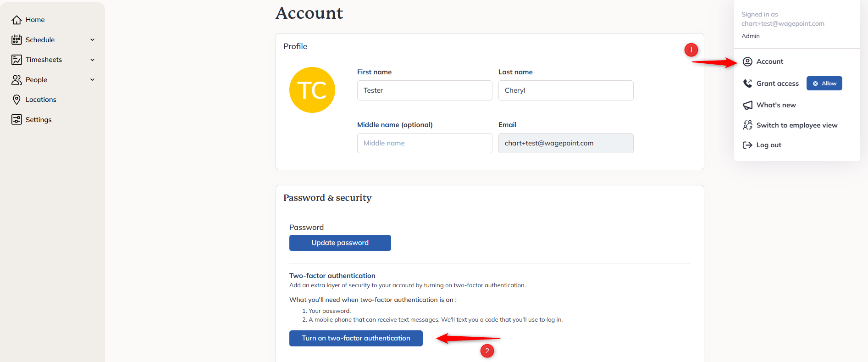Click the Home house icon in sidebar
The height and width of the screenshot is (362, 868).
point(17,20)
